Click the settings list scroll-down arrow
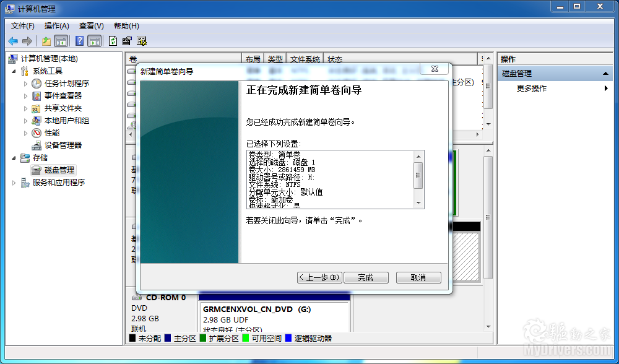 click(x=419, y=203)
